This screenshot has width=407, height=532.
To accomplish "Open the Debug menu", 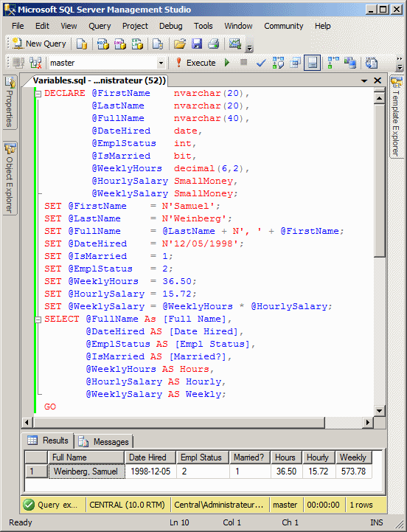I will click(x=170, y=26).
